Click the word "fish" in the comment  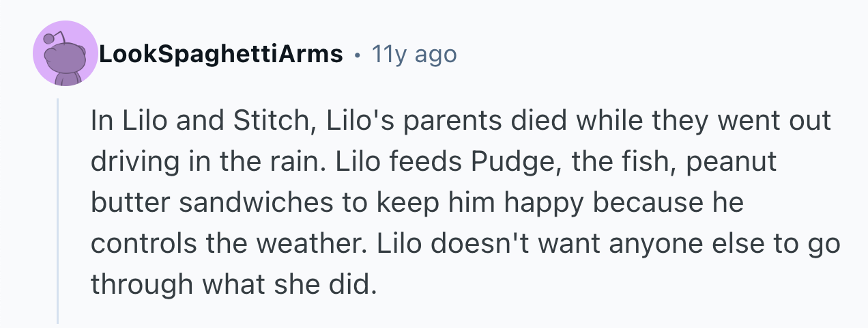coord(631,163)
